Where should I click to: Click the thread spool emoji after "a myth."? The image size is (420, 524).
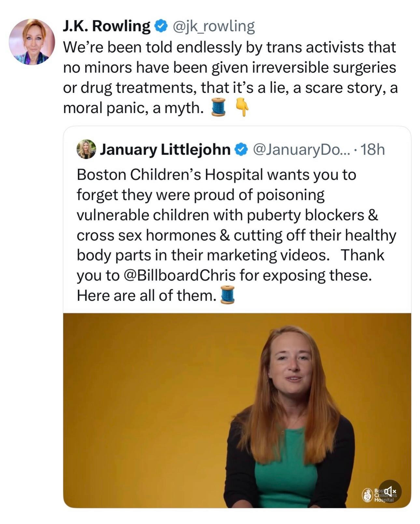[x=218, y=107]
